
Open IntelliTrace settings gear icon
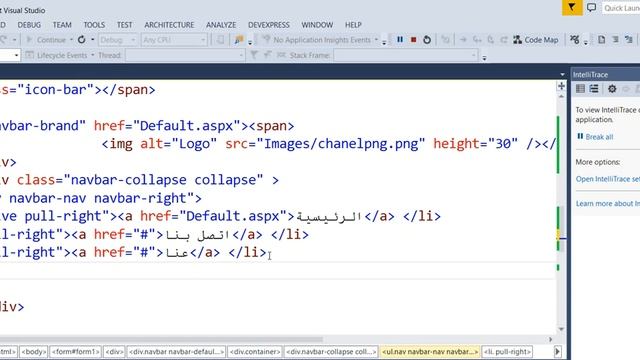pyautogui.click(x=612, y=89)
